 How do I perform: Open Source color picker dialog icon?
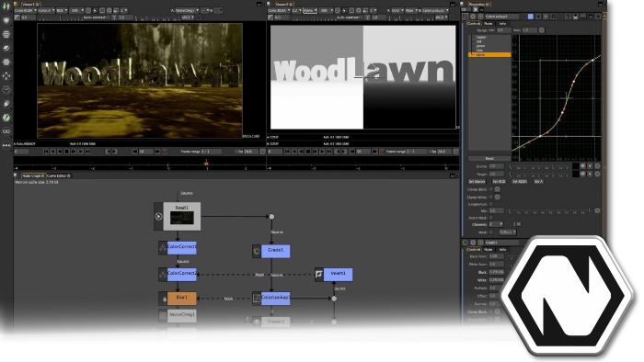tap(583, 166)
